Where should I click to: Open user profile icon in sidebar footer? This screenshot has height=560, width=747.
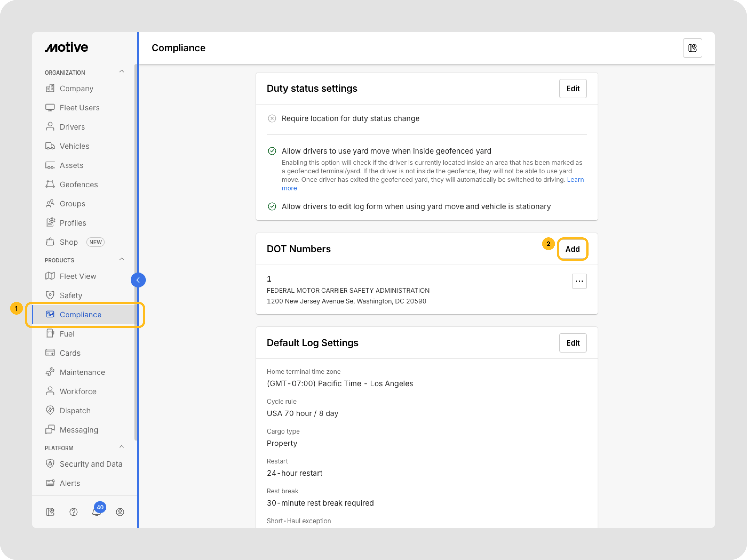coord(120,512)
